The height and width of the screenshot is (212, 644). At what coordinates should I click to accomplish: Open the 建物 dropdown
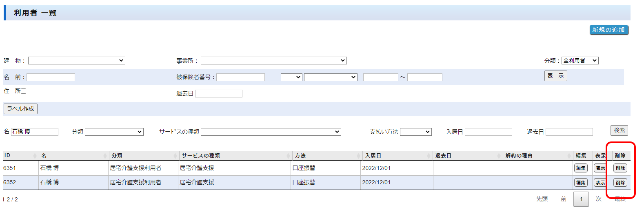(76, 61)
